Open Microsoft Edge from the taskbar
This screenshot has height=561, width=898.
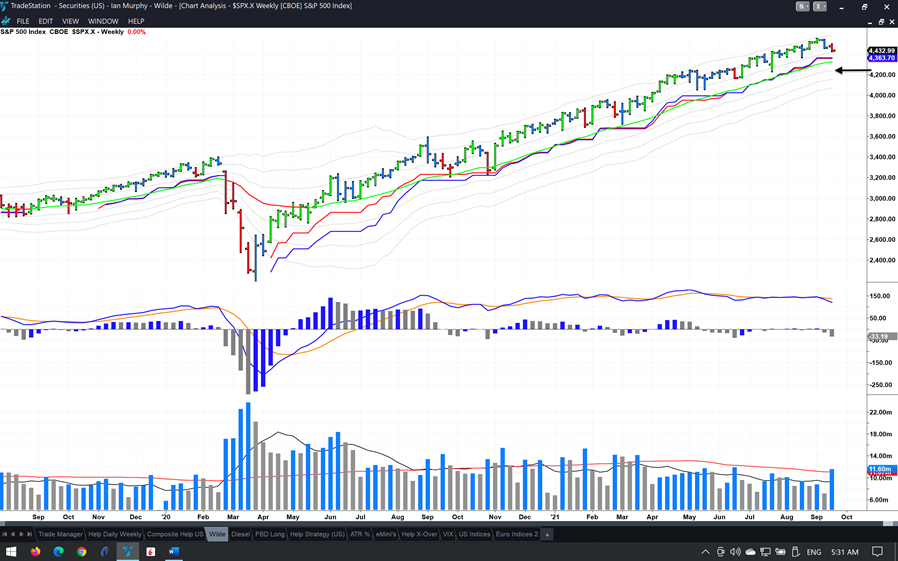click(x=59, y=551)
